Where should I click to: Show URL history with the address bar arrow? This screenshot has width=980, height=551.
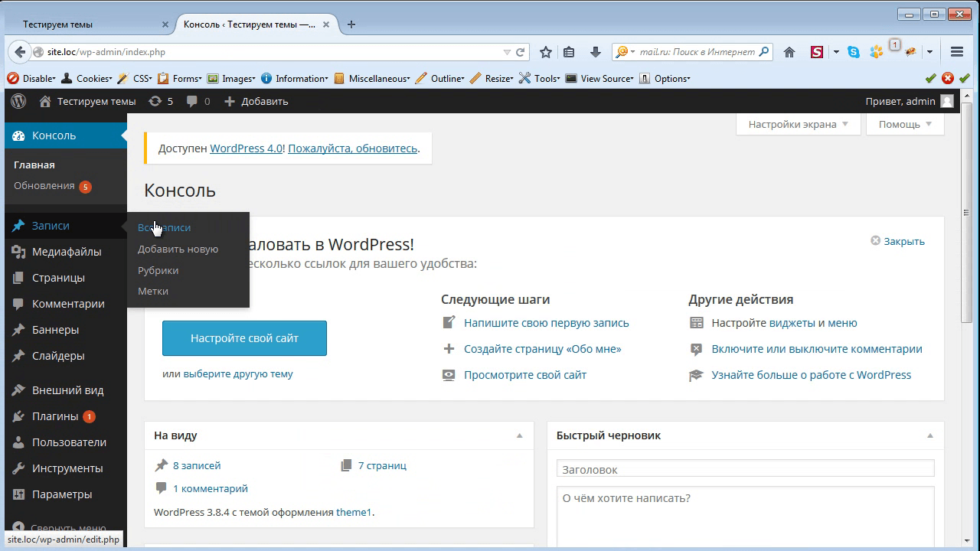[507, 52]
